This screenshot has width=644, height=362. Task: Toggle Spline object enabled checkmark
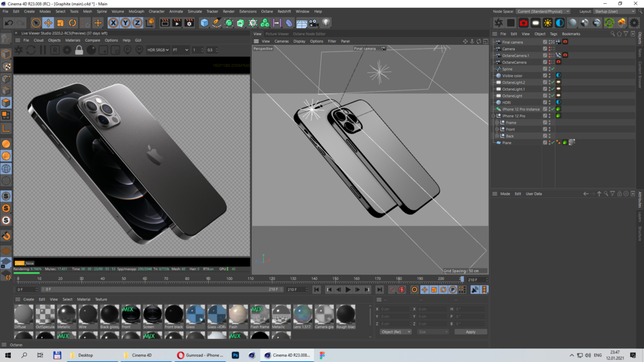[x=553, y=69]
